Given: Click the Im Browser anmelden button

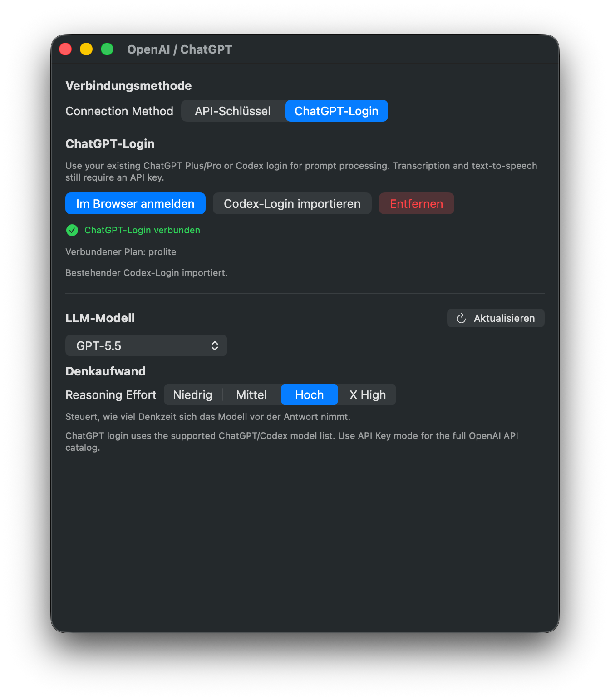Looking at the screenshot, I should coord(135,204).
